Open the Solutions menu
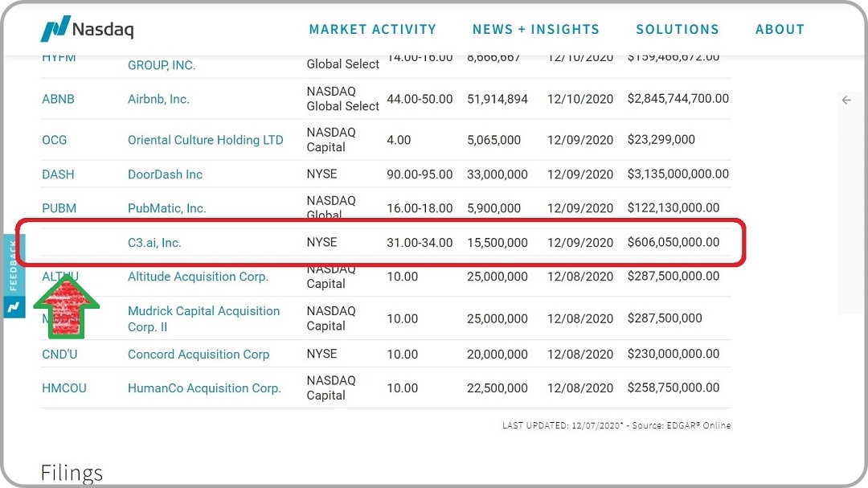The image size is (868, 488). coord(678,29)
